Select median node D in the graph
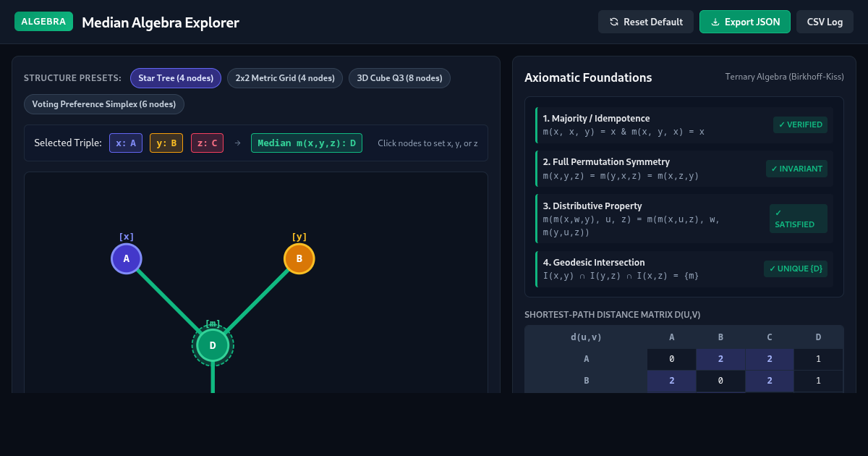The height and width of the screenshot is (456, 868). pyautogui.click(x=213, y=345)
